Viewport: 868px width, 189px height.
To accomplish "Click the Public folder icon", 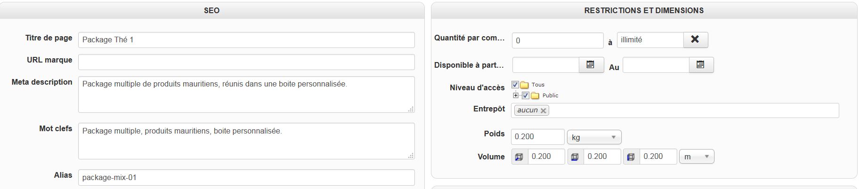I will pyautogui.click(x=535, y=95).
